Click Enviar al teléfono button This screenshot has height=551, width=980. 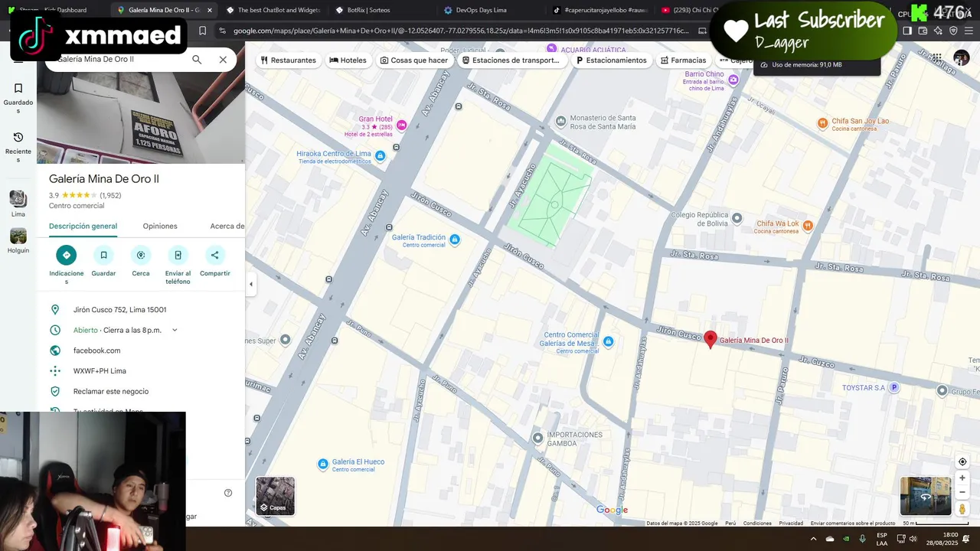coord(178,265)
